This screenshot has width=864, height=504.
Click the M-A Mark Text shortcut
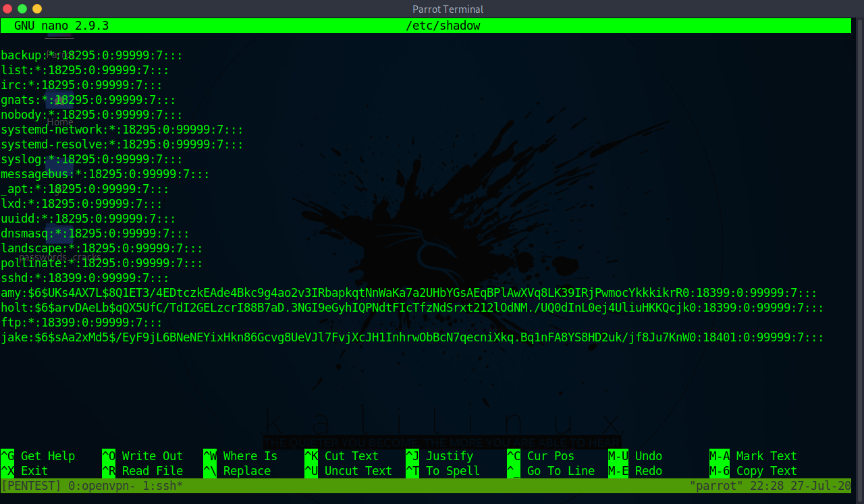click(753, 456)
